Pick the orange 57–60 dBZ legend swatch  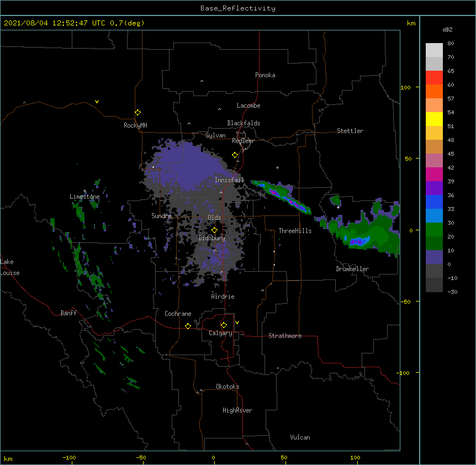(x=434, y=91)
